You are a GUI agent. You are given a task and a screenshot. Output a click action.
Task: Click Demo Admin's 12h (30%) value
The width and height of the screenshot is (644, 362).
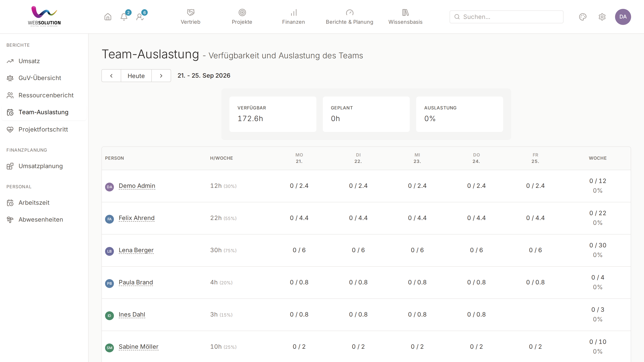[x=223, y=186]
